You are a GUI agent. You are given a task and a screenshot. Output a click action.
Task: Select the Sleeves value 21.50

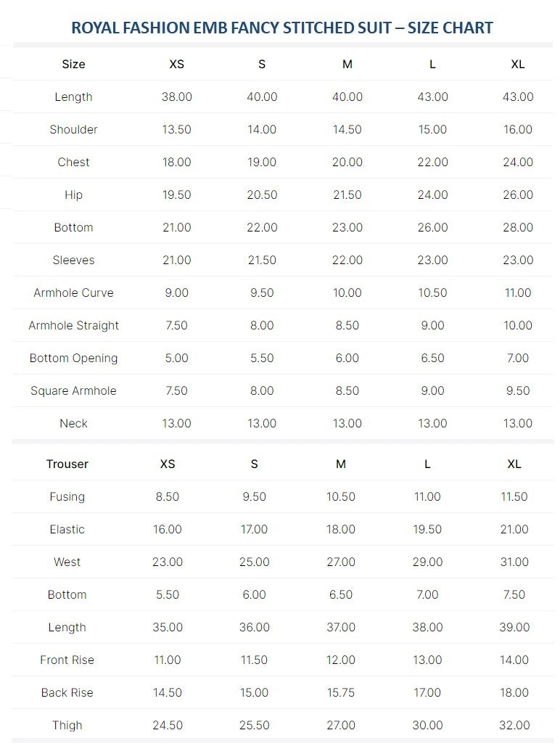pyautogui.click(x=262, y=261)
